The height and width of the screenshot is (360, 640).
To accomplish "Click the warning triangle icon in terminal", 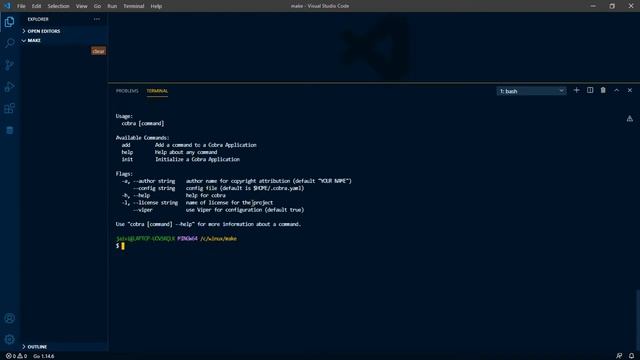I will [x=630, y=119].
